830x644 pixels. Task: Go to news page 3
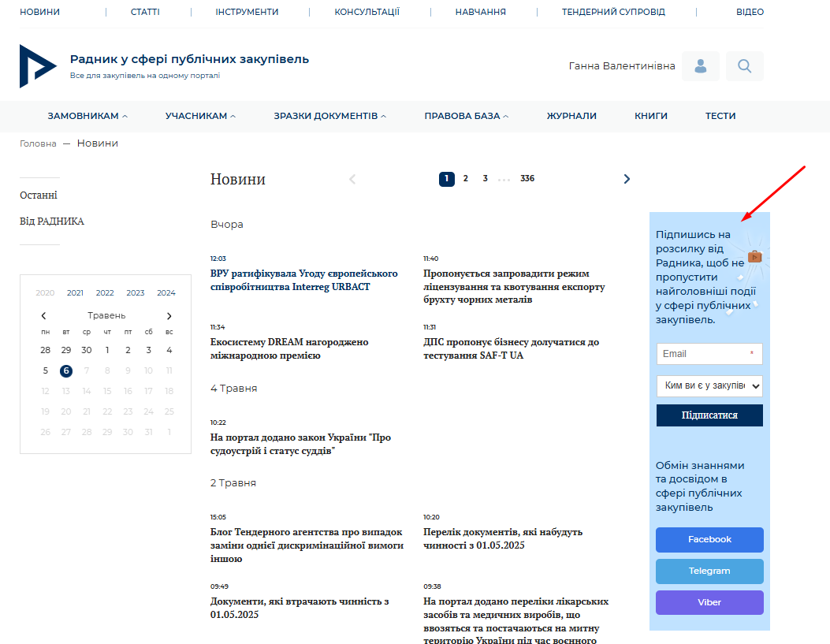point(485,178)
